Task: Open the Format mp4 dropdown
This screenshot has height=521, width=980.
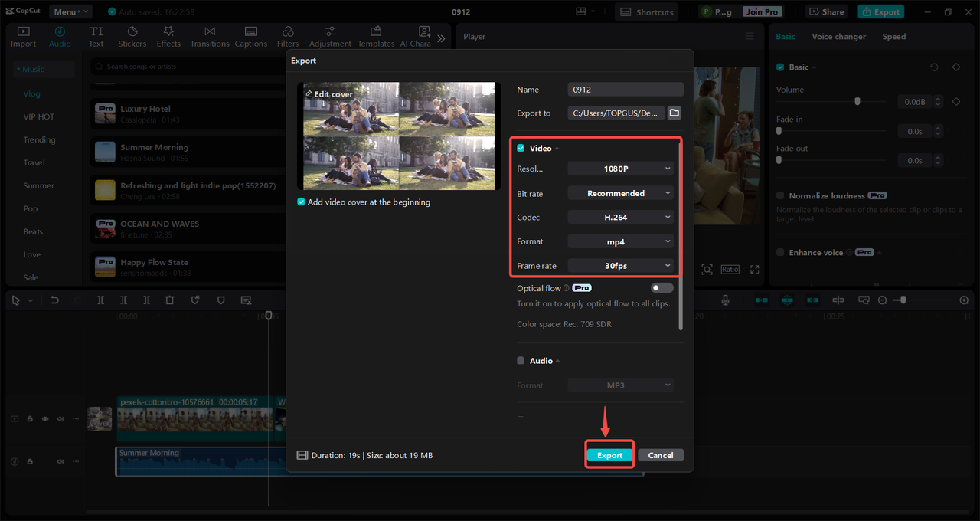Action: click(621, 241)
